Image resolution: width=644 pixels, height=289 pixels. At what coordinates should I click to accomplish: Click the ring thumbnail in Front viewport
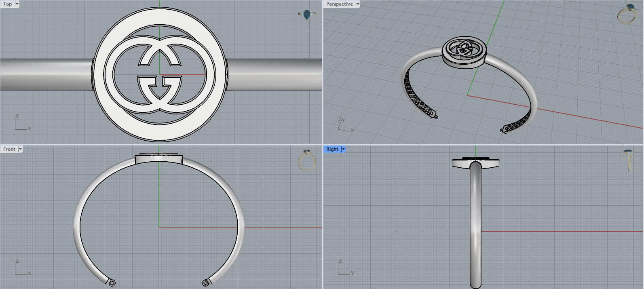pos(307,160)
